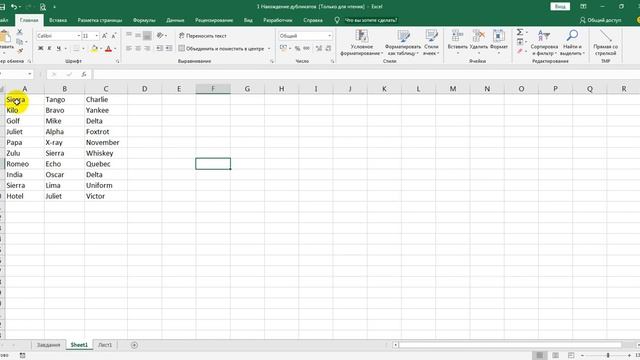640x360 pixels.
Task: Add a new sheet with plus icon
Action: [134, 345]
